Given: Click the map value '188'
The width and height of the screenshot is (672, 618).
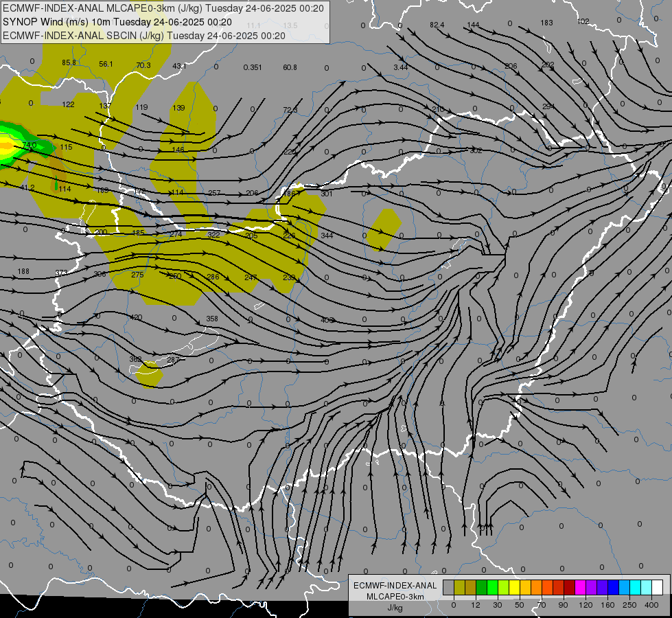Looking at the screenshot, I should coord(23,271).
